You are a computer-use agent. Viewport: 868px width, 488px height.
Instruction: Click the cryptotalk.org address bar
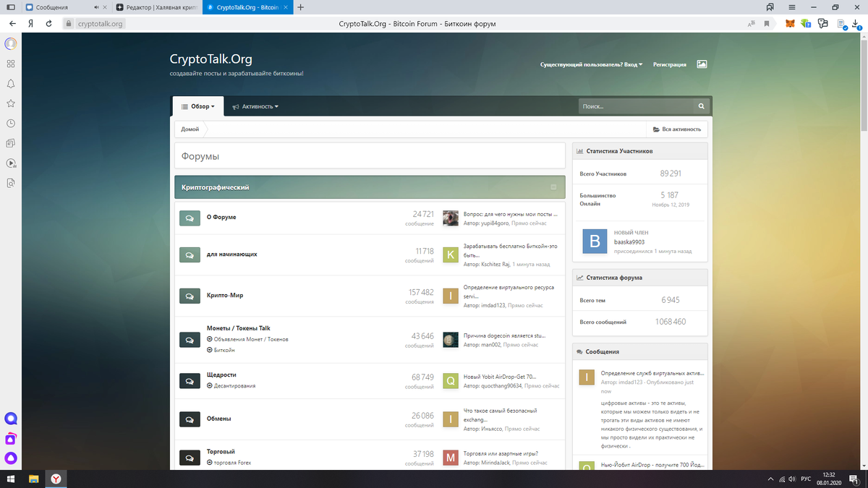pos(101,23)
